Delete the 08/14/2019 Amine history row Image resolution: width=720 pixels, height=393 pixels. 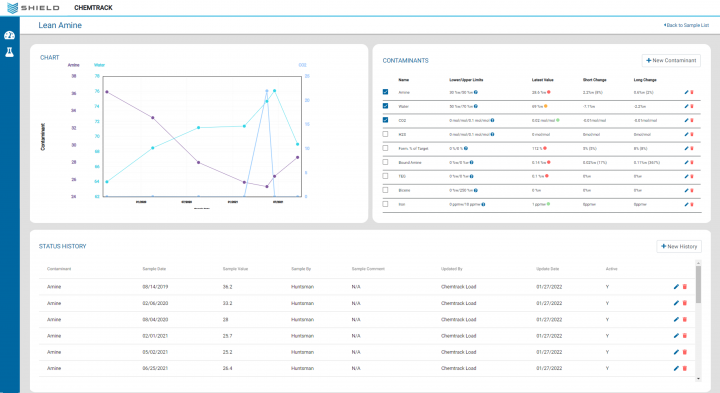tap(685, 286)
